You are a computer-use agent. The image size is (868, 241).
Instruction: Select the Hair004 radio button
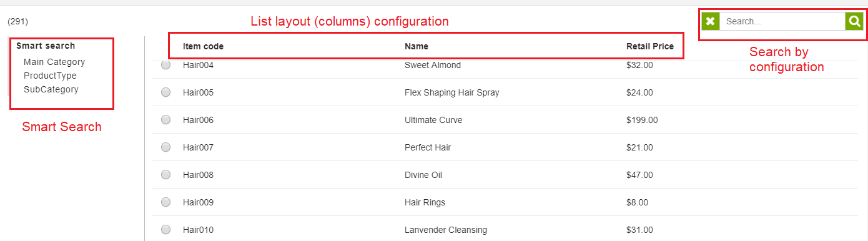click(165, 65)
